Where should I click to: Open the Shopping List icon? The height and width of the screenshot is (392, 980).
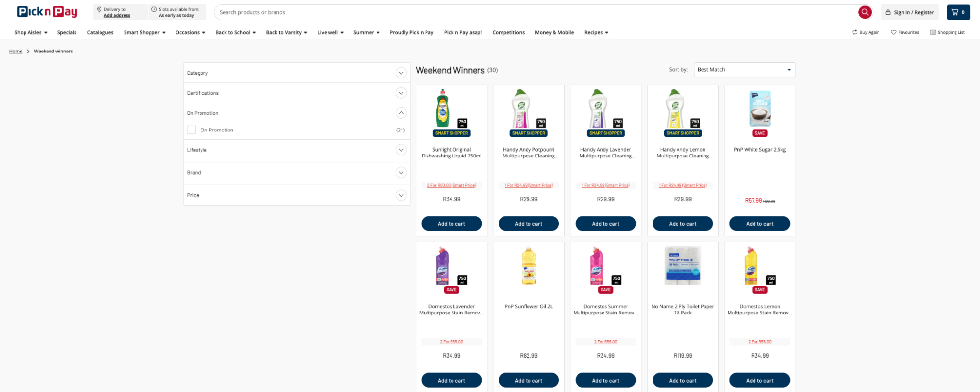[933, 32]
